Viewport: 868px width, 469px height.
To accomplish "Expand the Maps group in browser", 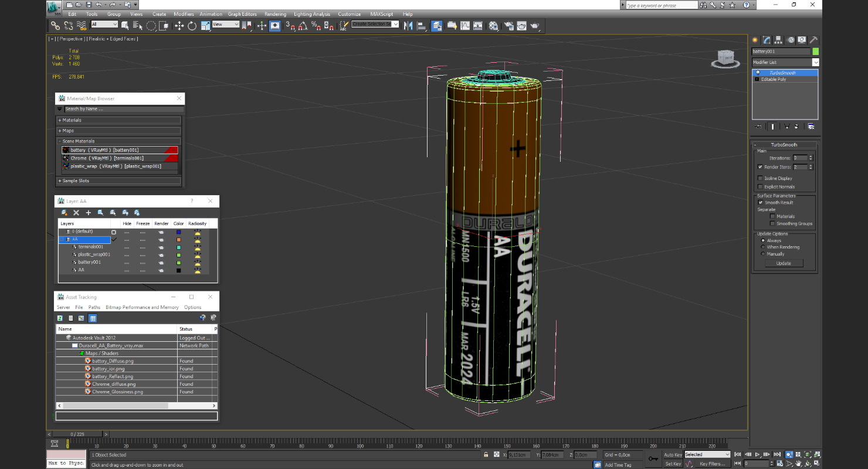I will tap(118, 131).
